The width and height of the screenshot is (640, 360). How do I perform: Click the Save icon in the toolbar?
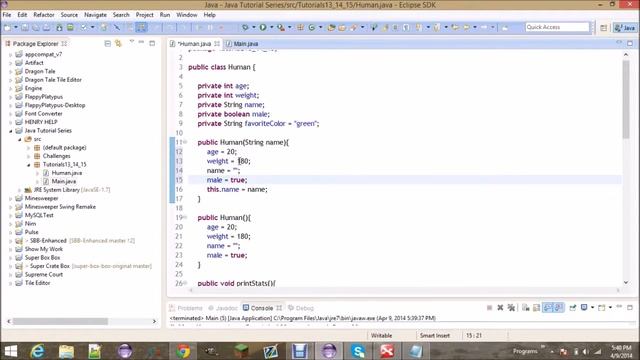(25, 27)
